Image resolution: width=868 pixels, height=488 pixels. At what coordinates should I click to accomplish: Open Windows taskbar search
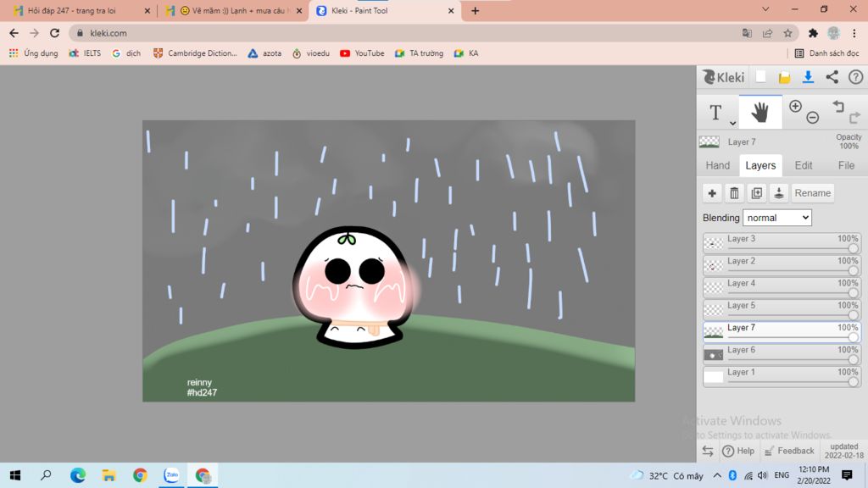(46, 475)
